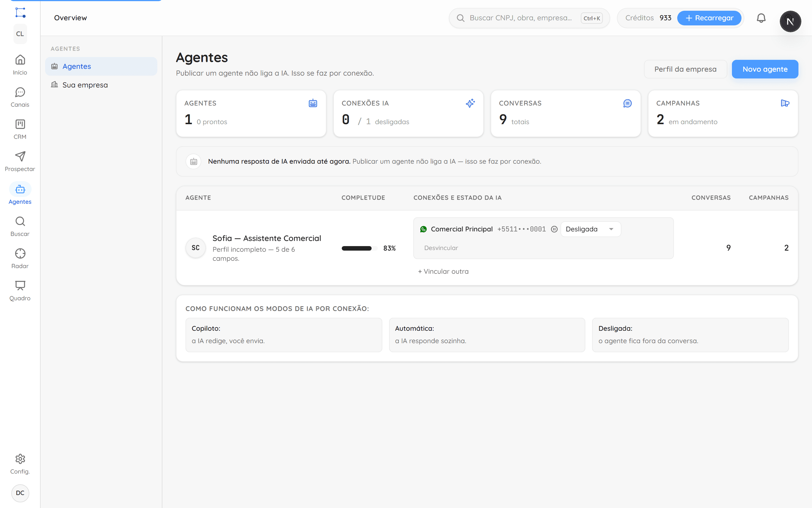
Task: Click the Perfil incompleto 5 de 6 note
Action: (x=254, y=254)
